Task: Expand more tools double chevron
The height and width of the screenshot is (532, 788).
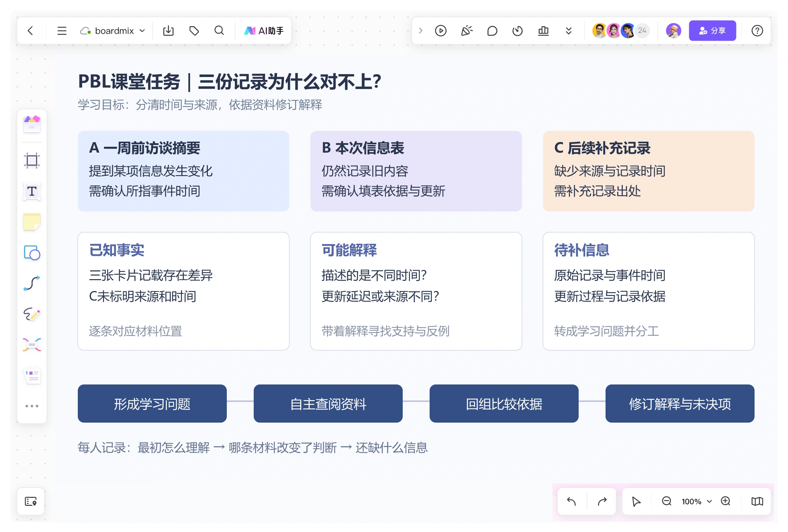Action: click(x=569, y=31)
